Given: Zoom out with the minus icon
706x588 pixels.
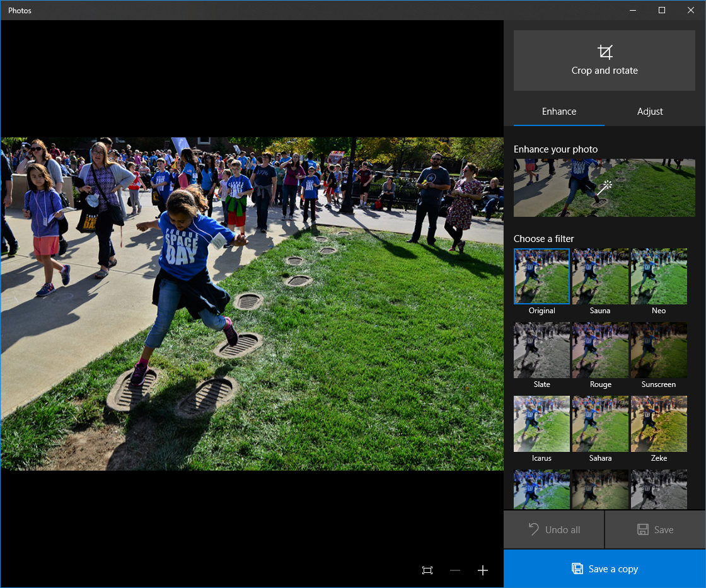Looking at the screenshot, I should pos(455,570).
